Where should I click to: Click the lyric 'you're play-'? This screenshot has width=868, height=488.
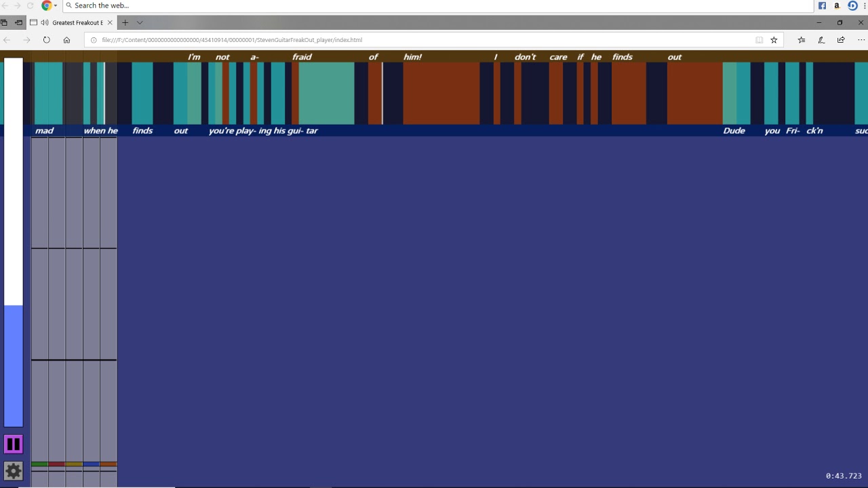coord(232,131)
